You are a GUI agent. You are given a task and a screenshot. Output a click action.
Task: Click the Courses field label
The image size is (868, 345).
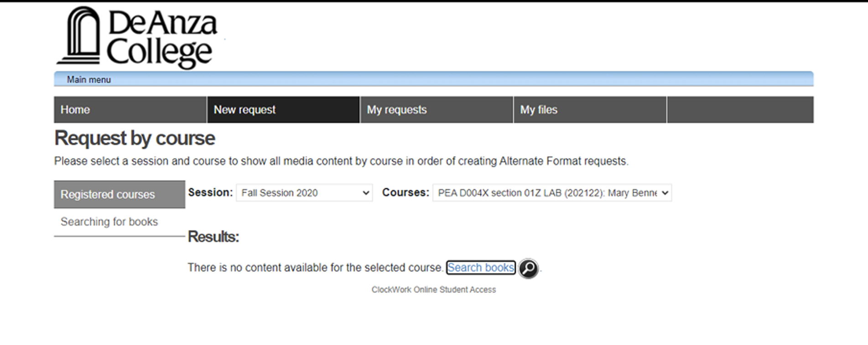[x=405, y=193]
